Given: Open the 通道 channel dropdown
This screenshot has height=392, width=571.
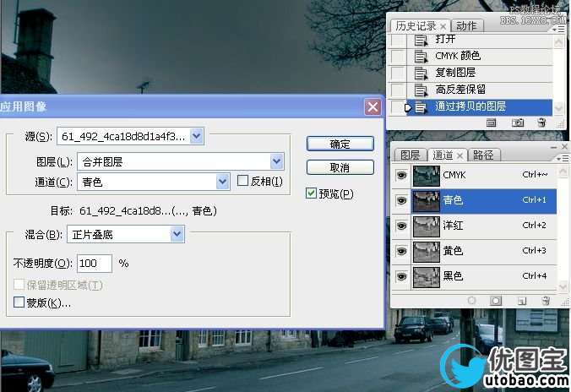Looking at the screenshot, I should pyautogui.click(x=222, y=182).
